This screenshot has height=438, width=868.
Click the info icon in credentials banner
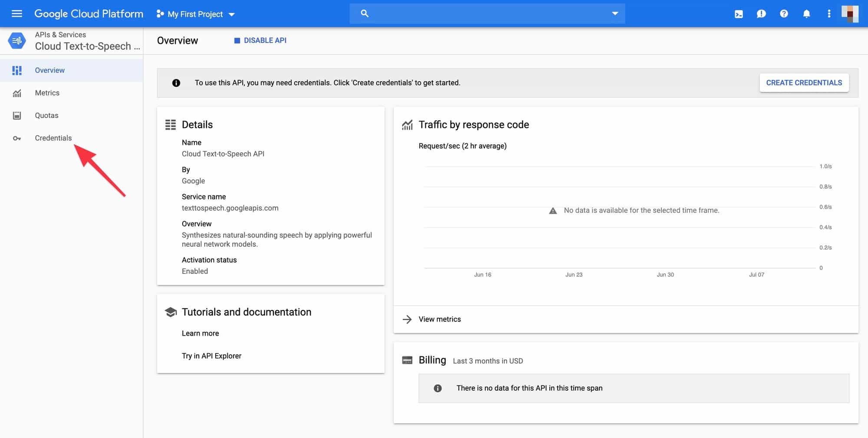click(176, 83)
